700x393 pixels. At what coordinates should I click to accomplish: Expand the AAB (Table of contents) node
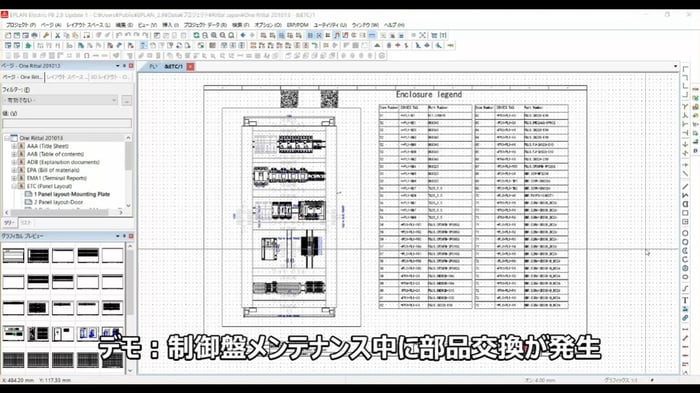(x=14, y=154)
